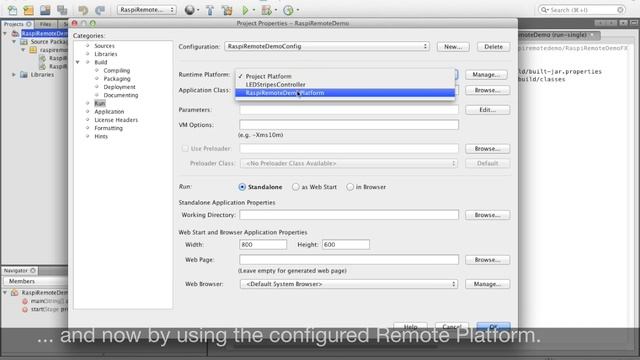Click the Clean and Build icon
The height and width of the screenshot is (360, 640).
click(227, 10)
